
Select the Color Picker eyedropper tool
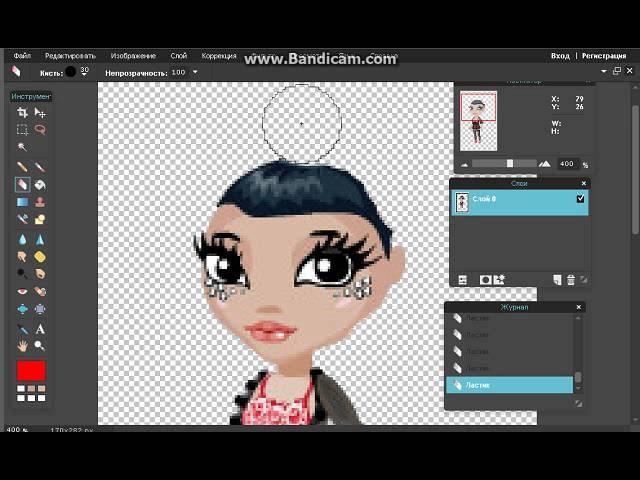pyautogui.click(x=22, y=329)
